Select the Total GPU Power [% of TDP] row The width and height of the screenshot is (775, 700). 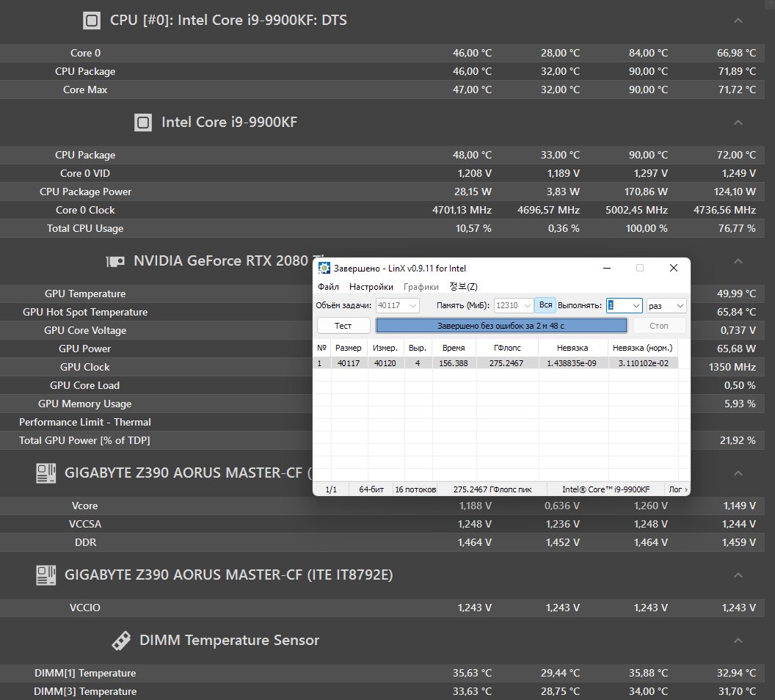point(156,441)
